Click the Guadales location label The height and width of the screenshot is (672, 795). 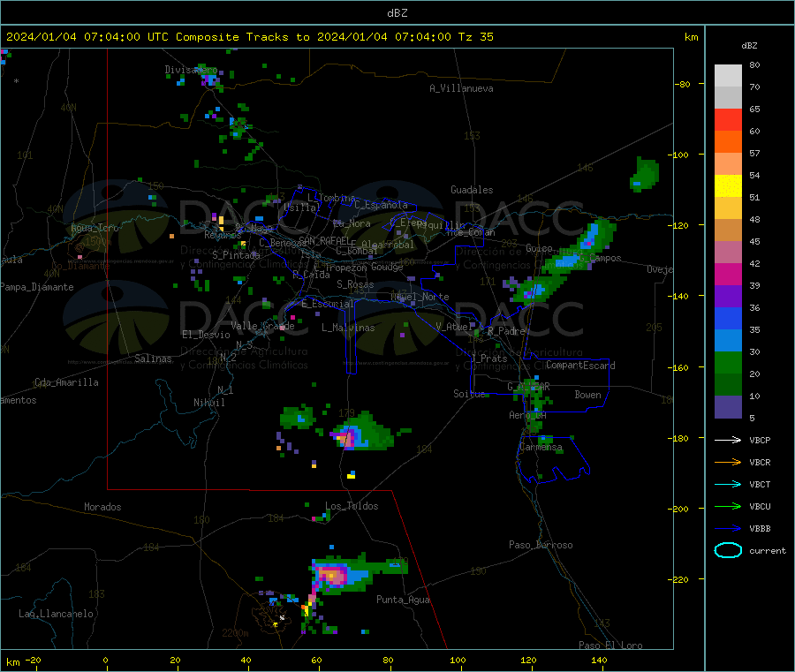pyautogui.click(x=472, y=190)
